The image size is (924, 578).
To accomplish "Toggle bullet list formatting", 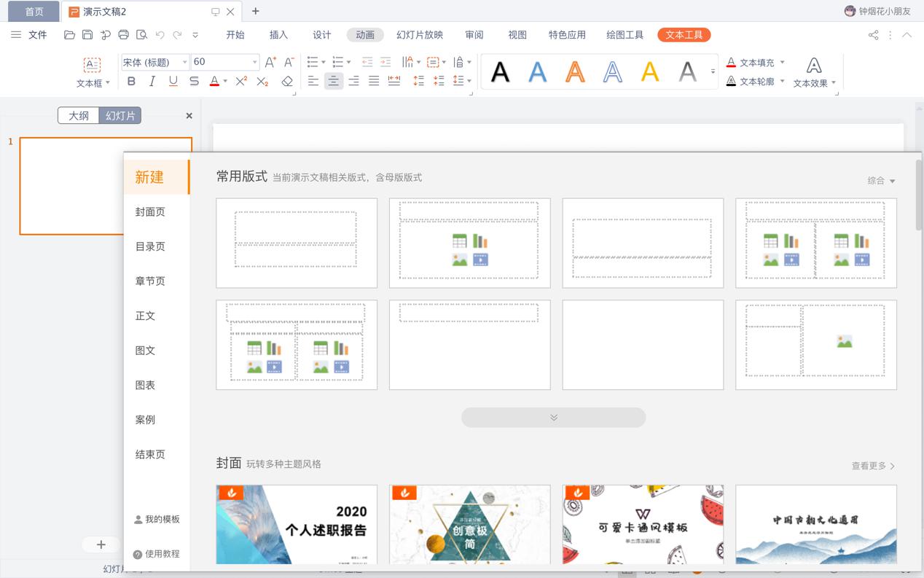I will pos(313,62).
